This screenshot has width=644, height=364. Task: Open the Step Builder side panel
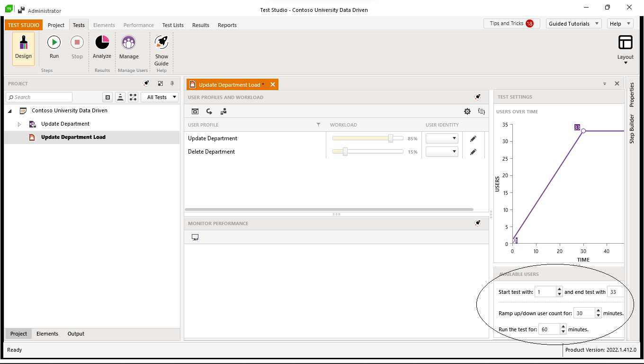tap(631, 128)
